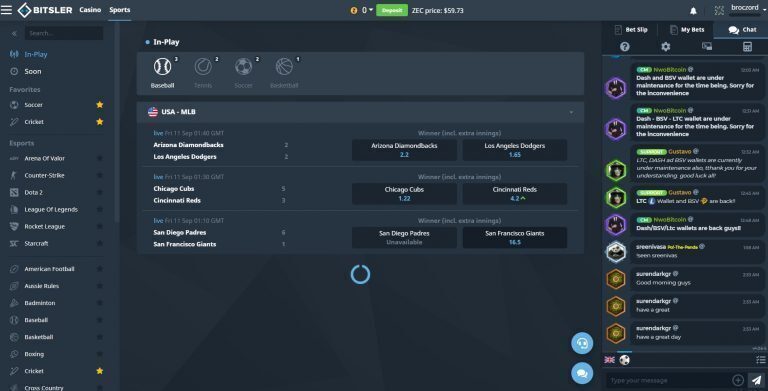This screenshot has width=768, height=391.
Task: Toggle favorite star for Soccer
Action: (100, 104)
